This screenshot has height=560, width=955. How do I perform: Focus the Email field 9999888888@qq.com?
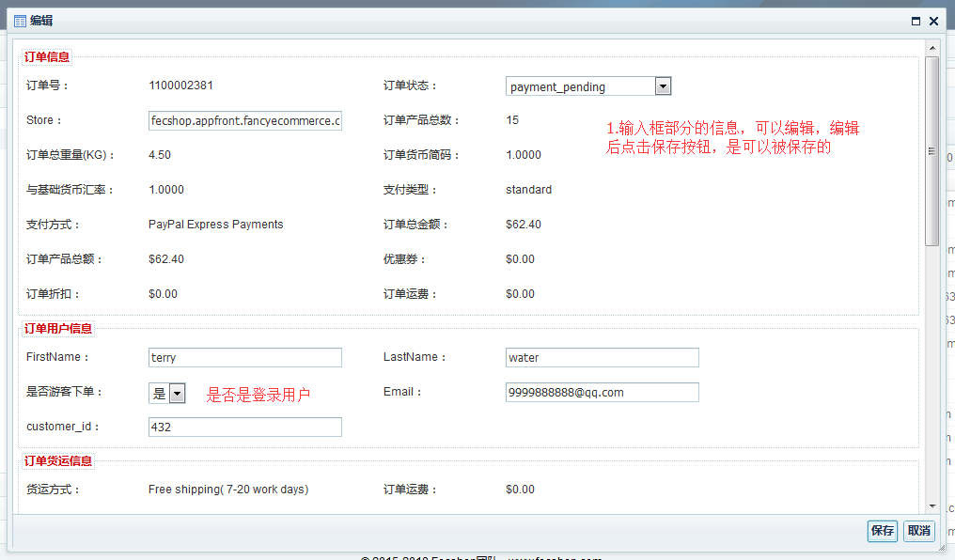tap(602, 392)
